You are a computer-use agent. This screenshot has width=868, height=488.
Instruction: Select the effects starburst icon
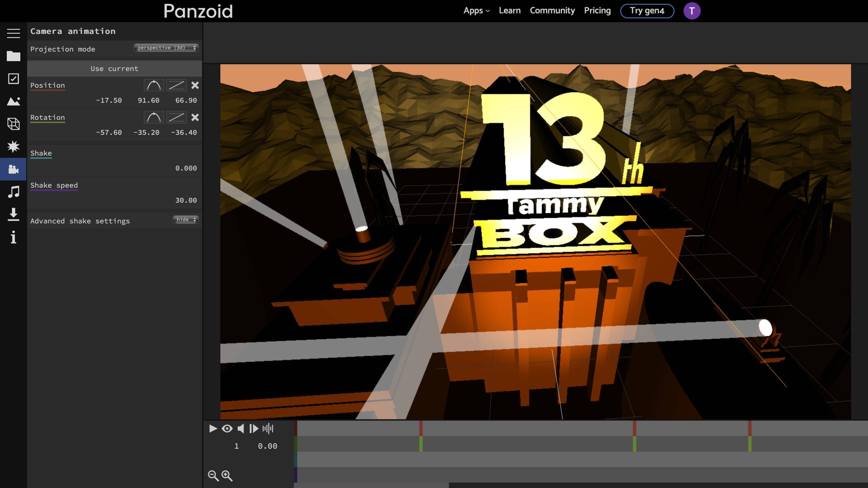coord(13,147)
